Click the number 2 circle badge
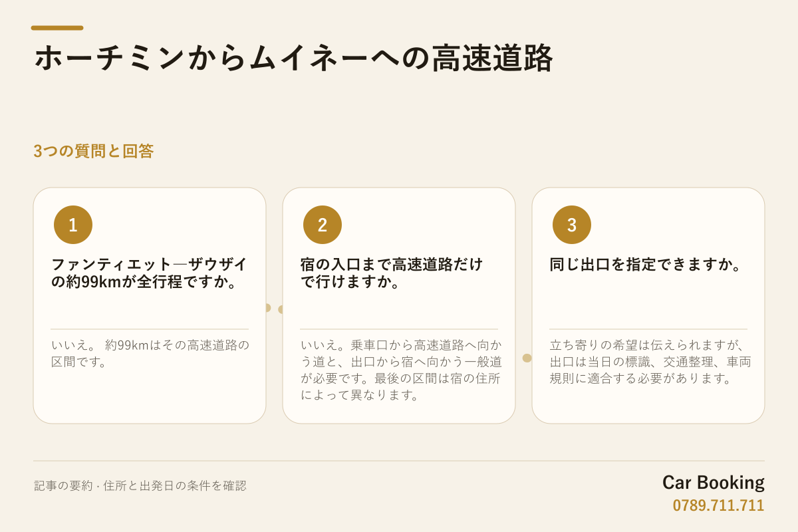The image size is (798, 532). click(x=323, y=225)
